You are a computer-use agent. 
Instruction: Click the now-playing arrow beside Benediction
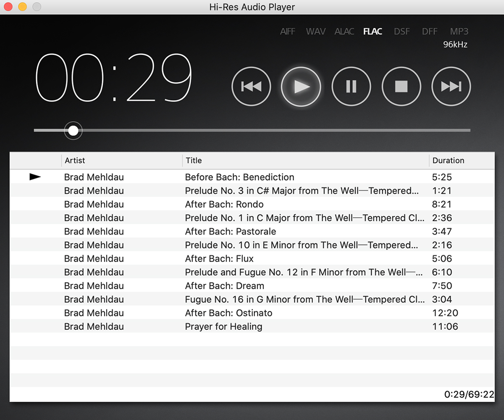[35, 177]
